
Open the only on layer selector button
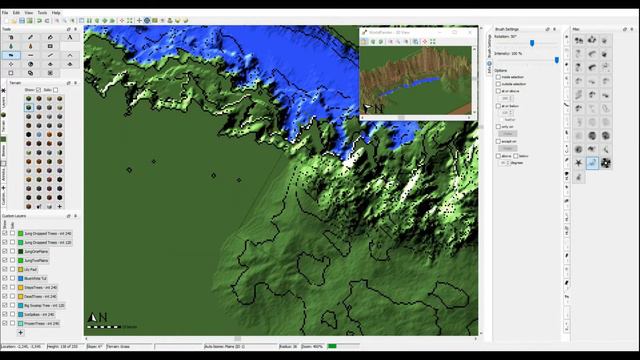tap(508, 134)
